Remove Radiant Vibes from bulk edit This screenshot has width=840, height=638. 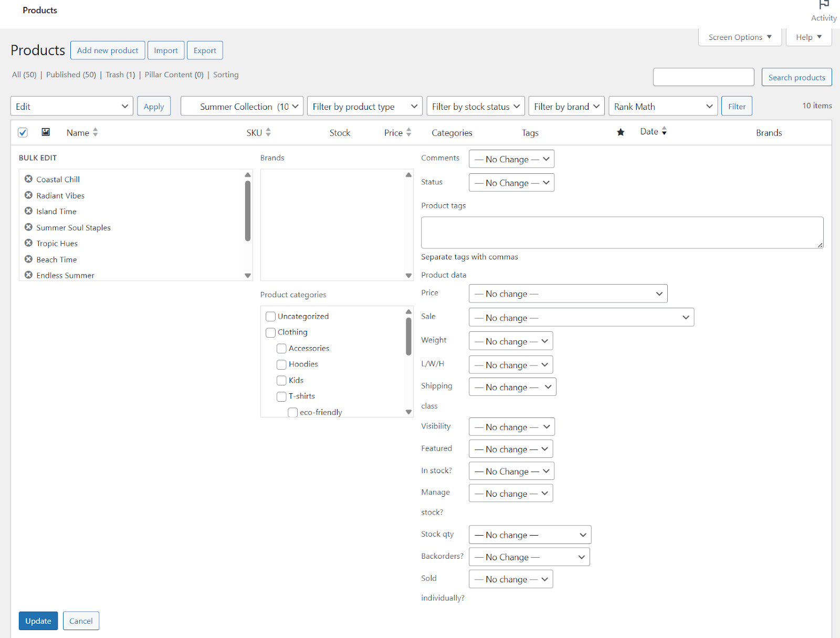click(28, 195)
